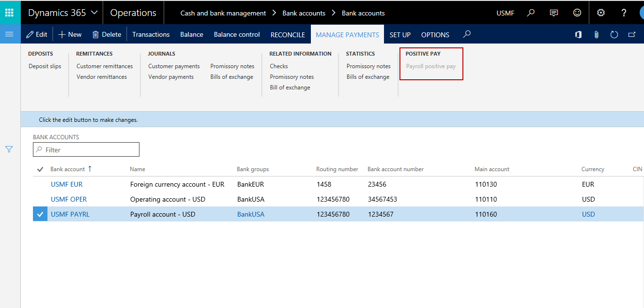Open the USMF OPER bank account
The width and height of the screenshot is (644, 308).
[69, 199]
